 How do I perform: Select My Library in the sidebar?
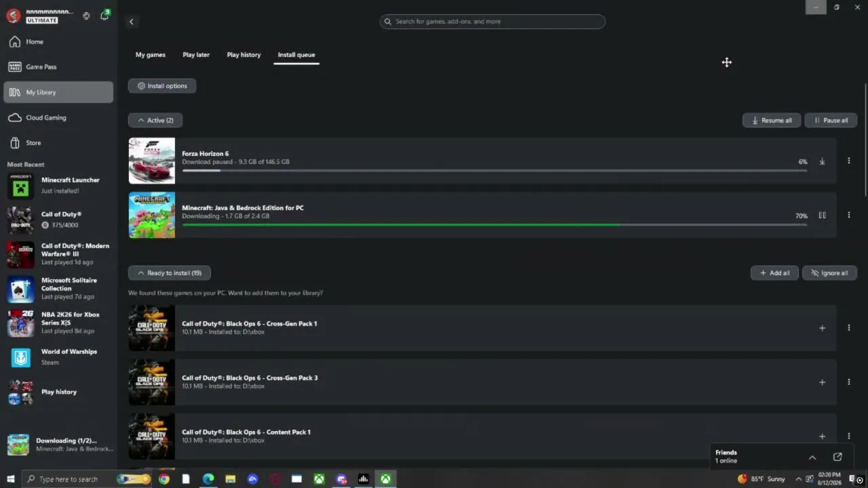tap(58, 92)
